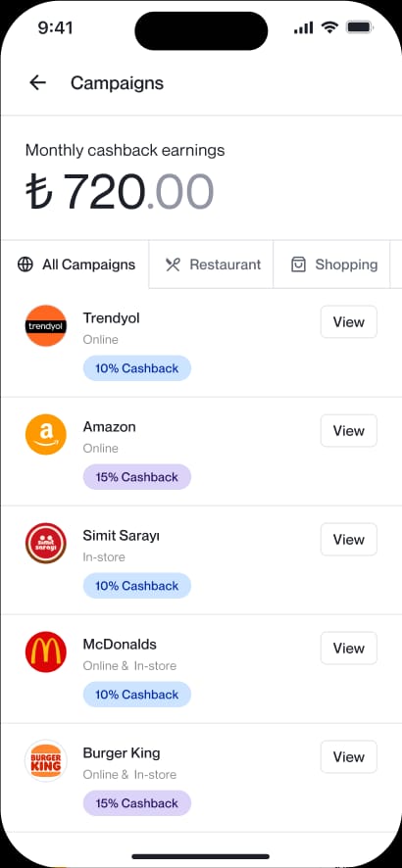The height and width of the screenshot is (868, 402).
Task: Click the shopping bag icon
Action: click(x=298, y=265)
